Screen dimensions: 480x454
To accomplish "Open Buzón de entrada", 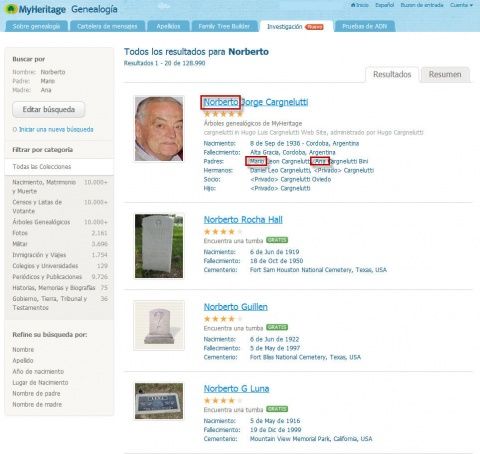I will [x=422, y=5].
